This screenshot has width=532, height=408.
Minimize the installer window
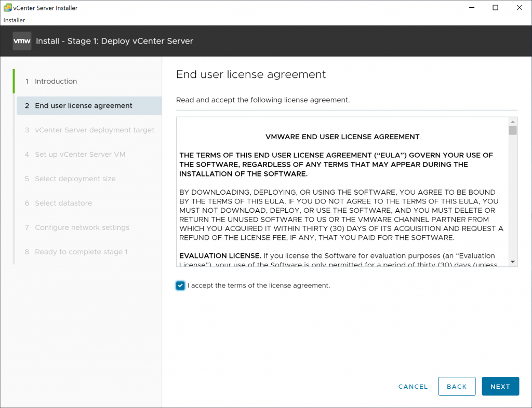point(472,7)
